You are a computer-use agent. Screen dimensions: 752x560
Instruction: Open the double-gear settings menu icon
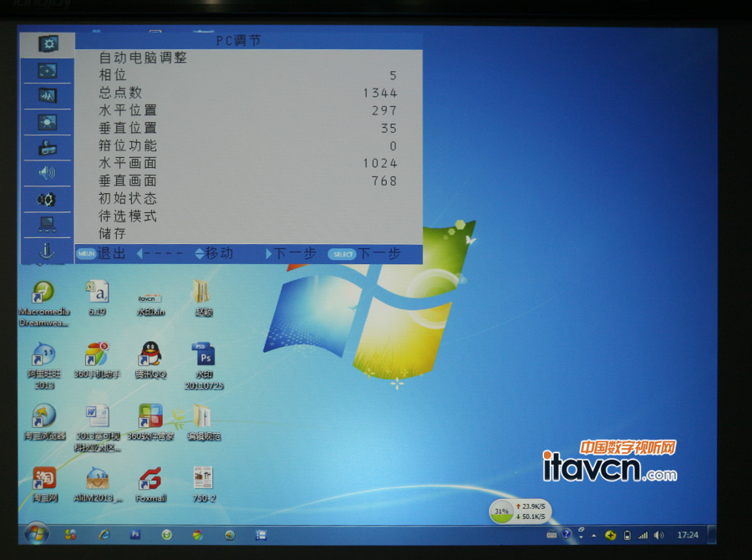(47, 199)
